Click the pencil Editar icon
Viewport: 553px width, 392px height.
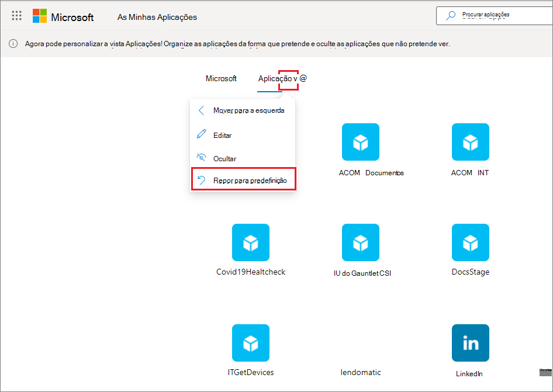[x=201, y=134]
